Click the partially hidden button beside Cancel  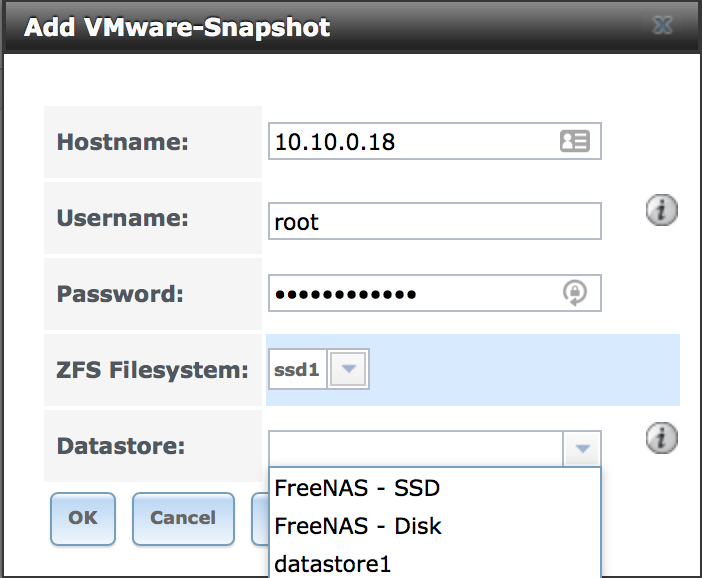[260, 518]
